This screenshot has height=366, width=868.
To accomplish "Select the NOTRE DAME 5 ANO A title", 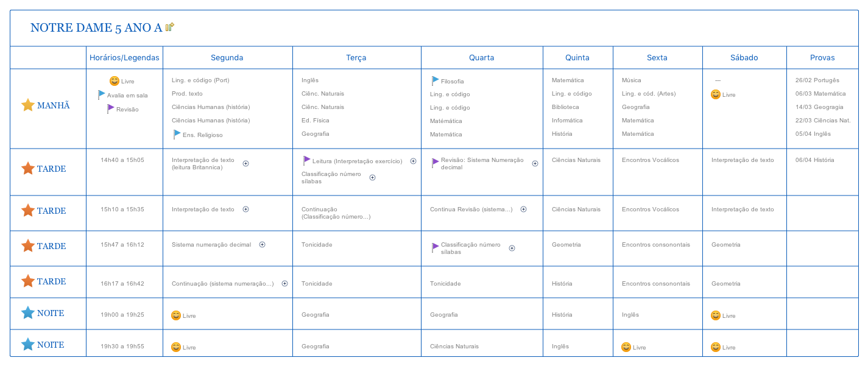I will click(x=96, y=27).
